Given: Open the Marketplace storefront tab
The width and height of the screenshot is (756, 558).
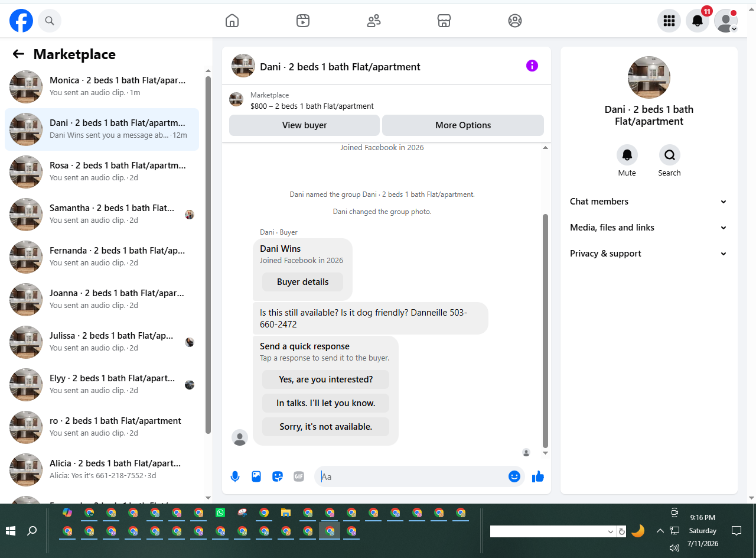Looking at the screenshot, I should pos(444,21).
